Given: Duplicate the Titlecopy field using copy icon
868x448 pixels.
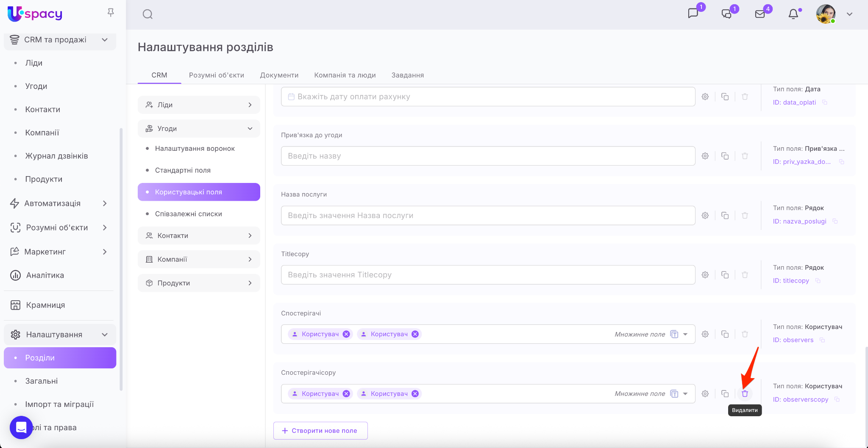Looking at the screenshot, I should [x=725, y=275].
